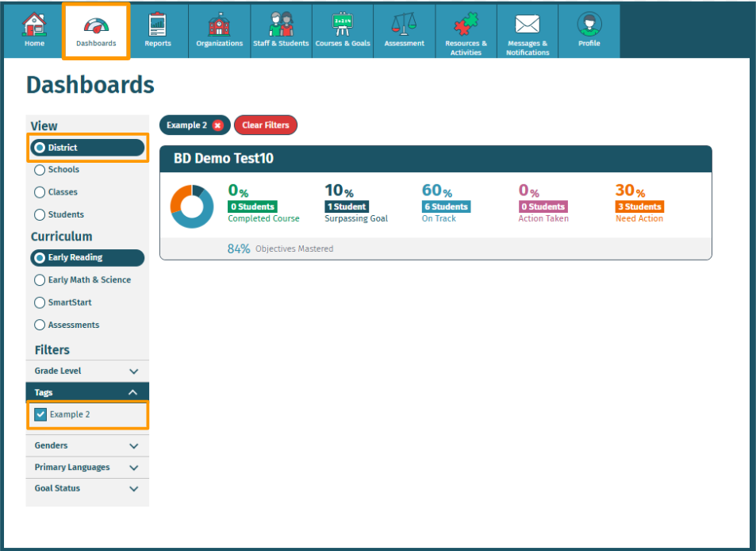Click the 3 Students Need Action badge

(x=640, y=207)
